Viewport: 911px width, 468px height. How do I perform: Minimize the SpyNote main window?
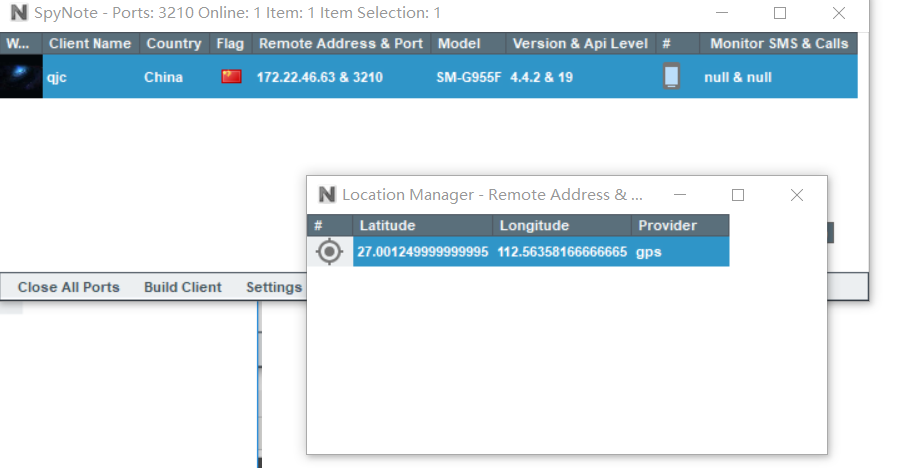(722, 13)
